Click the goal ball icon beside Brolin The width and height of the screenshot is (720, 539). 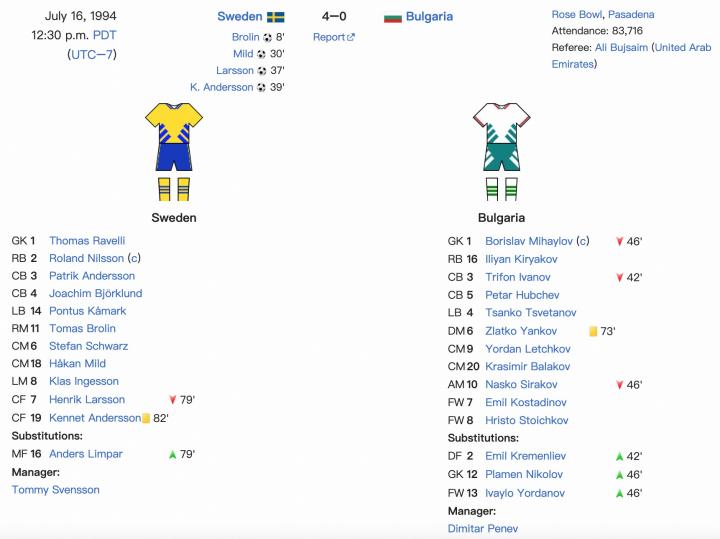pyautogui.click(x=268, y=38)
